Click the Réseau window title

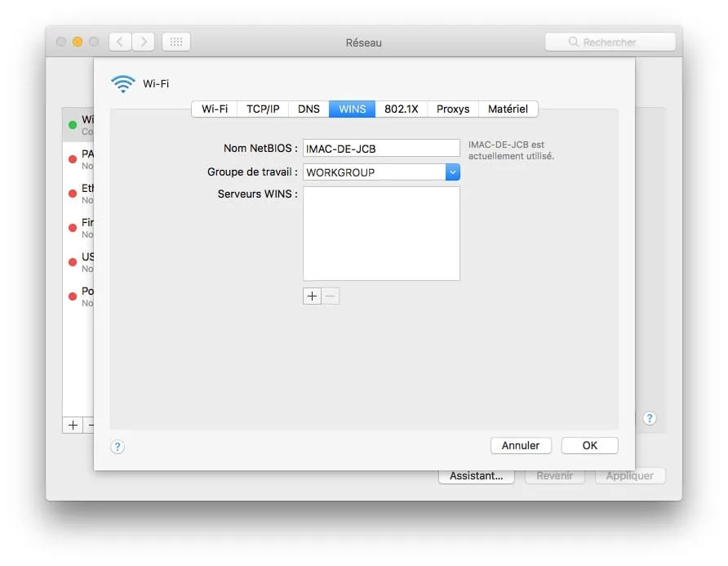[x=363, y=42]
